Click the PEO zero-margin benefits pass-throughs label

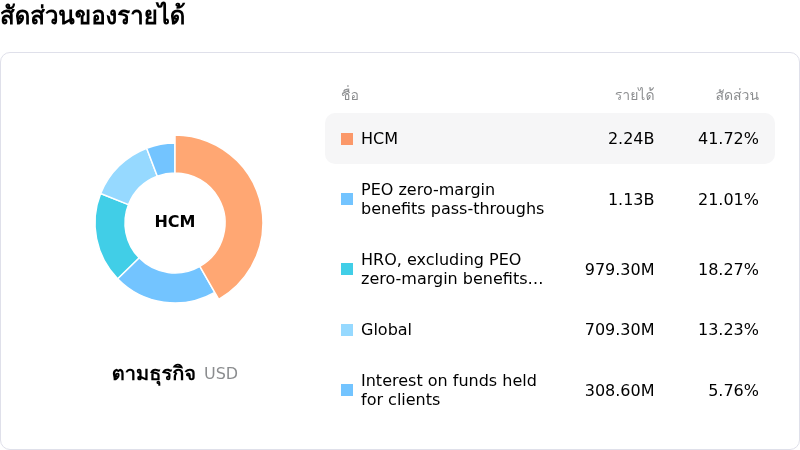pos(453,199)
